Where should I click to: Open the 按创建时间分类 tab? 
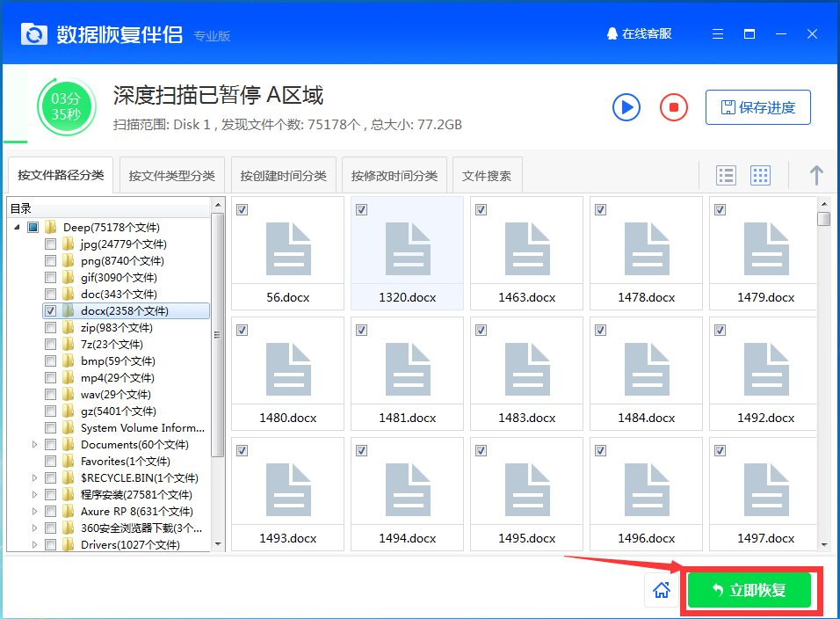(x=284, y=176)
